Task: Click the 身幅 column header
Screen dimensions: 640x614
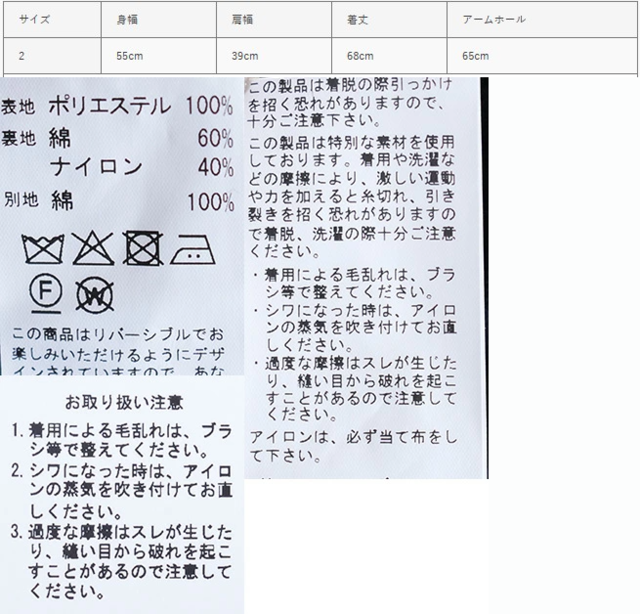Action: pos(130,19)
